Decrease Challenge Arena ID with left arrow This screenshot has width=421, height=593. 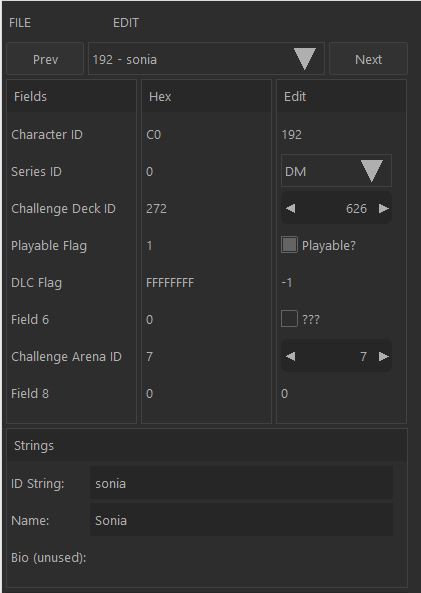click(x=290, y=356)
